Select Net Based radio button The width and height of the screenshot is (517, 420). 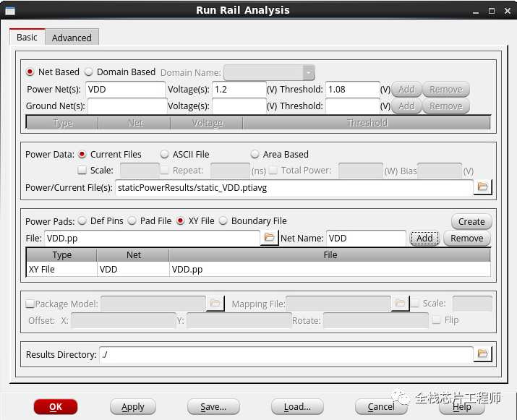pyautogui.click(x=30, y=72)
